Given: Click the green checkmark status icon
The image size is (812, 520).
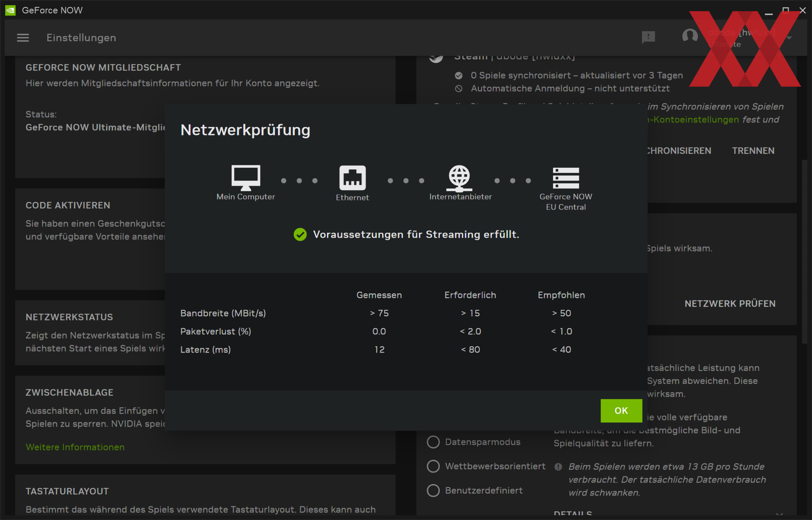Looking at the screenshot, I should click(x=300, y=235).
